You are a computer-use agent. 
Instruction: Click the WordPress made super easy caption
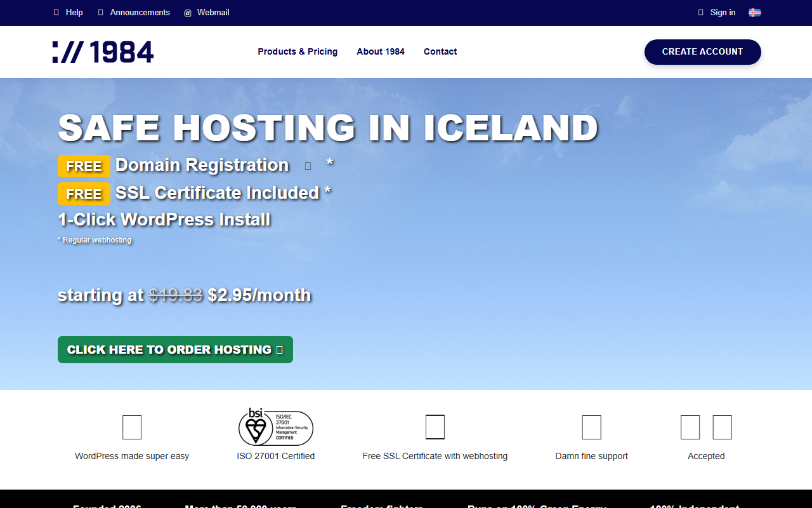tap(132, 456)
